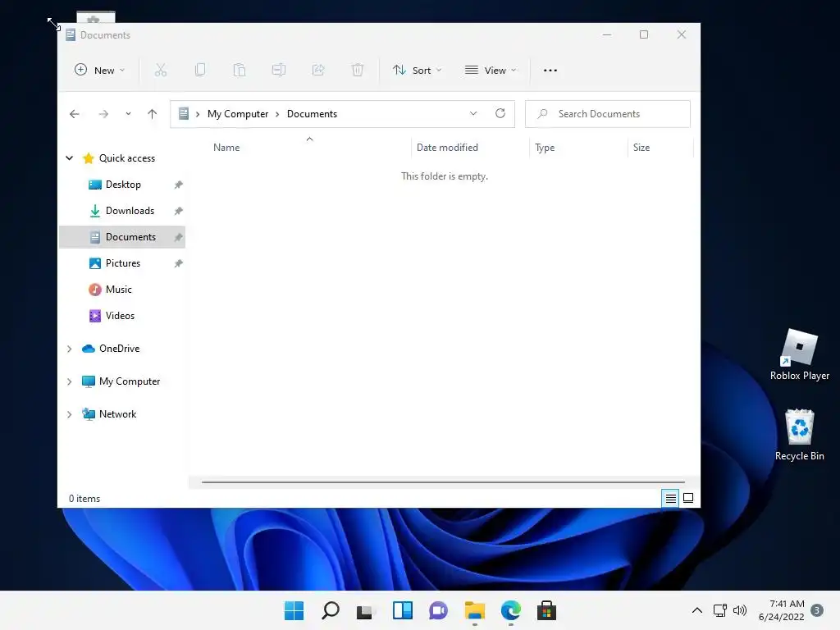Image resolution: width=840 pixels, height=630 pixels.
Task: Open the Sort dropdown menu
Action: [418, 71]
